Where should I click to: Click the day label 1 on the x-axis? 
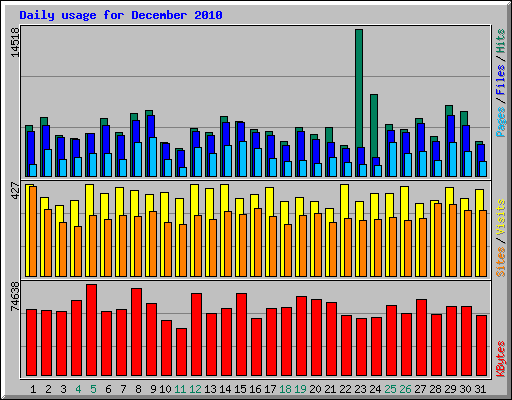tap(33, 389)
